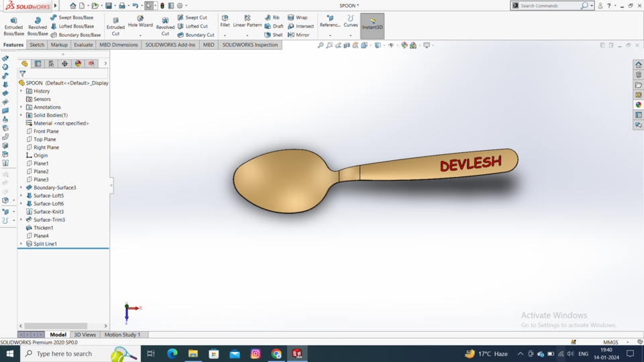
Task: Open the PropertyManager panel tab
Action: pos(38,64)
